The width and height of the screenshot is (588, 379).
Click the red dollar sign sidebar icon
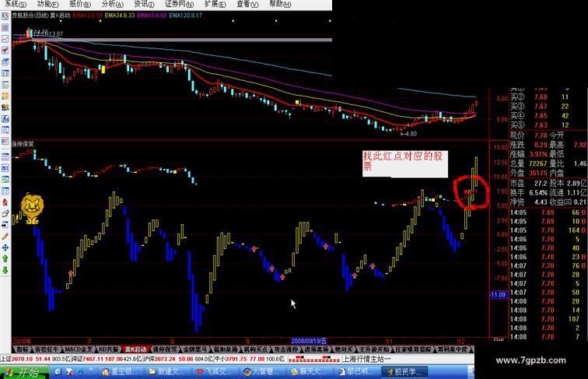pos(5,202)
